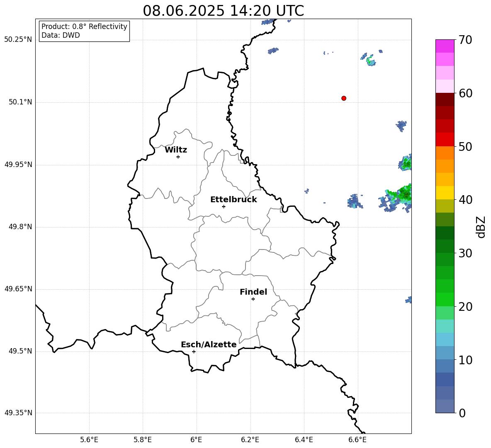Viewport: 491px width, 448px height.
Task: Click 'Product: 0.8° Reflectivity' text
Action: pyautogui.click(x=84, y=27)
